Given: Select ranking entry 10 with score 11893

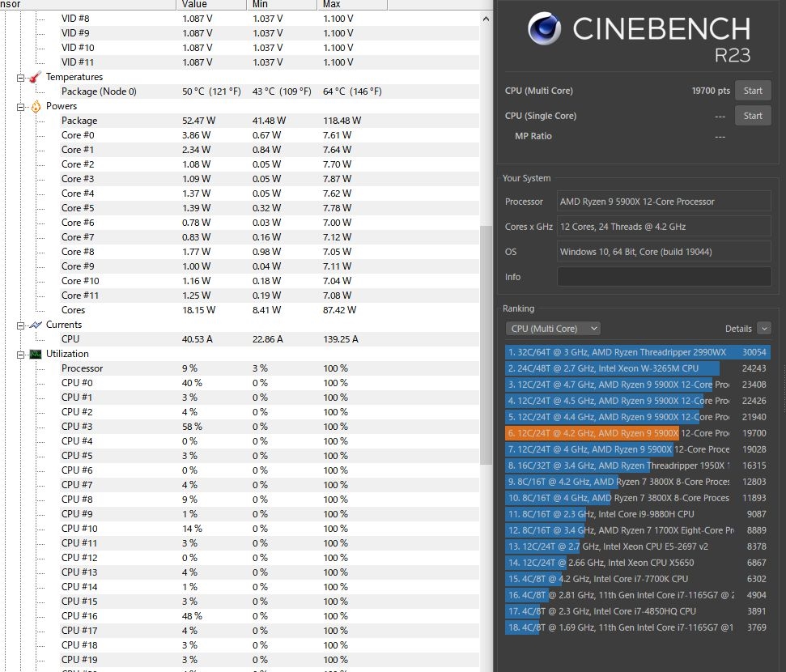Looking at the screenshot, I should (x=638, y=497).
